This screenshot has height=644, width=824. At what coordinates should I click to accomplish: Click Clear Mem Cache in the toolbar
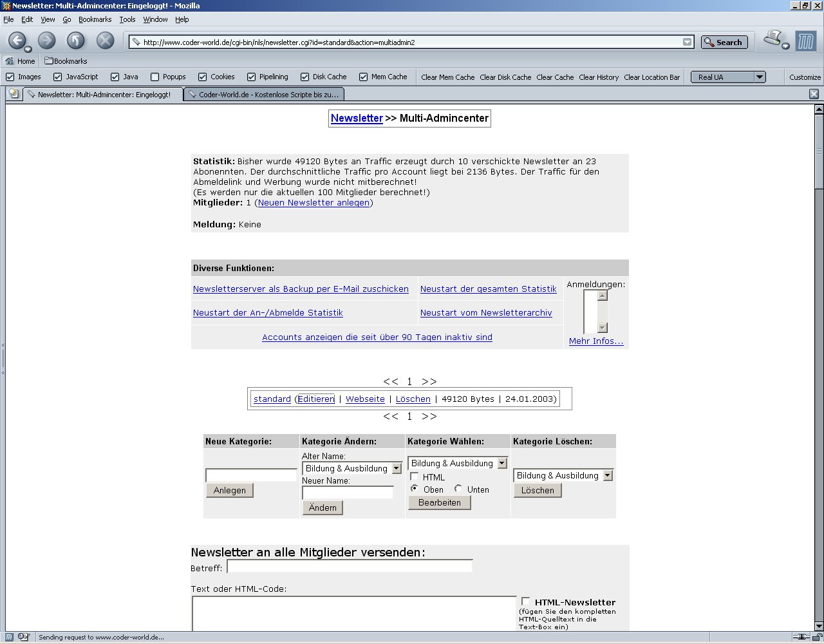pyautogui.click(x=448, y=77)
